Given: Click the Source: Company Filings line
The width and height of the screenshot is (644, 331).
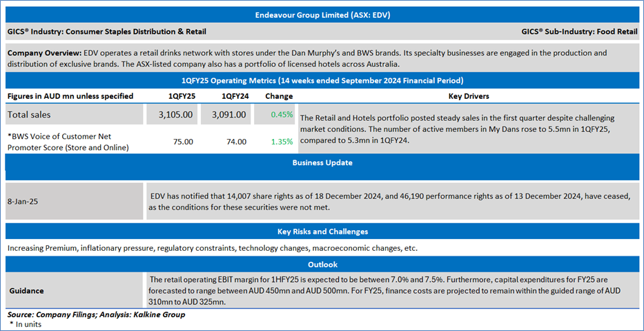Looking at the screenshot, I should 96,314.
